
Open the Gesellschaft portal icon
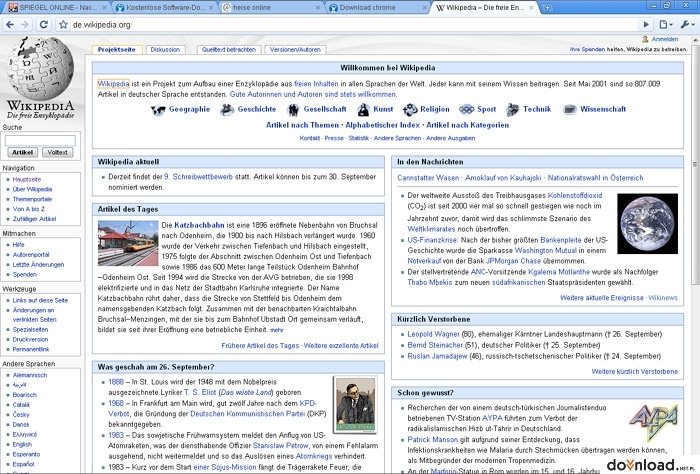[x=293, y=109]
